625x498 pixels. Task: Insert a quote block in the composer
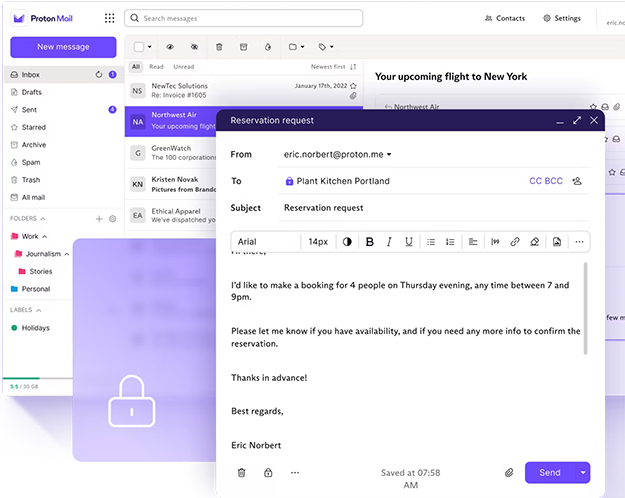pyautogui.click(x=495, y=242)
